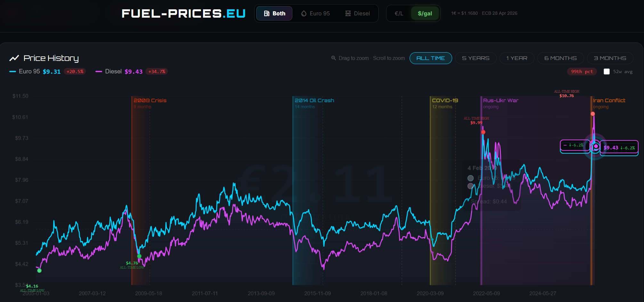Image resolution: width=644 pixels, height=302 pixels.
Task: Click the FUEL-PRICES.EU site logo
Action: (183, 13)
